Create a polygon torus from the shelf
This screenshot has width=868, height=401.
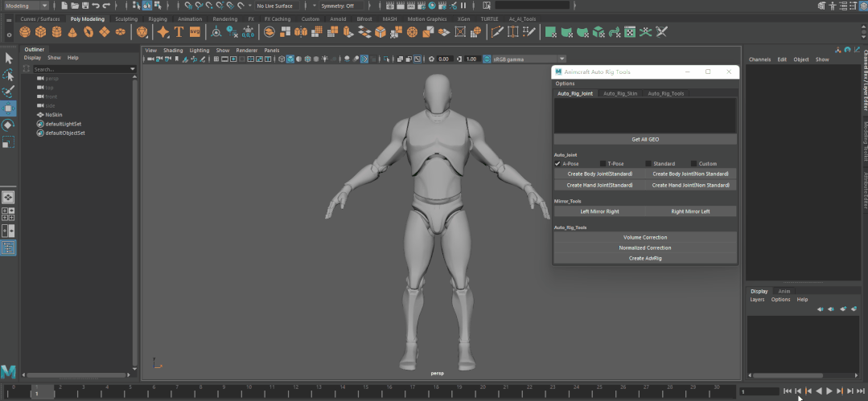[x=88, y=32]
